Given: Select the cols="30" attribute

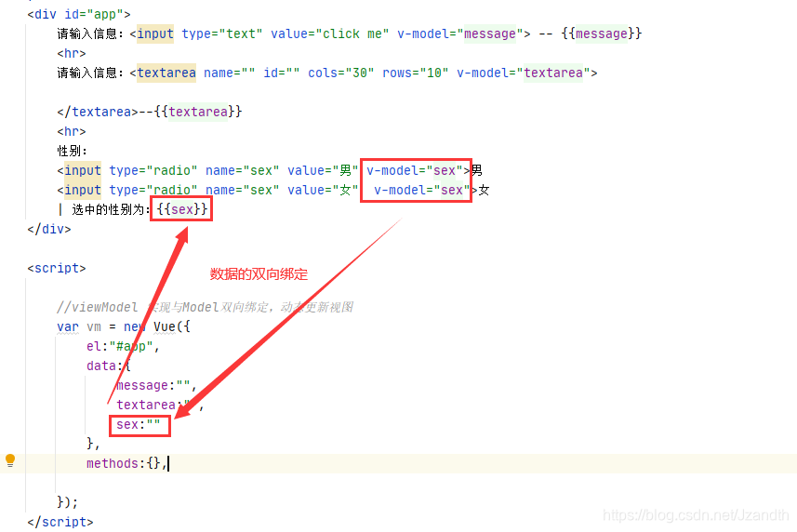Looking at the screenshot, I should click(341, 73).
